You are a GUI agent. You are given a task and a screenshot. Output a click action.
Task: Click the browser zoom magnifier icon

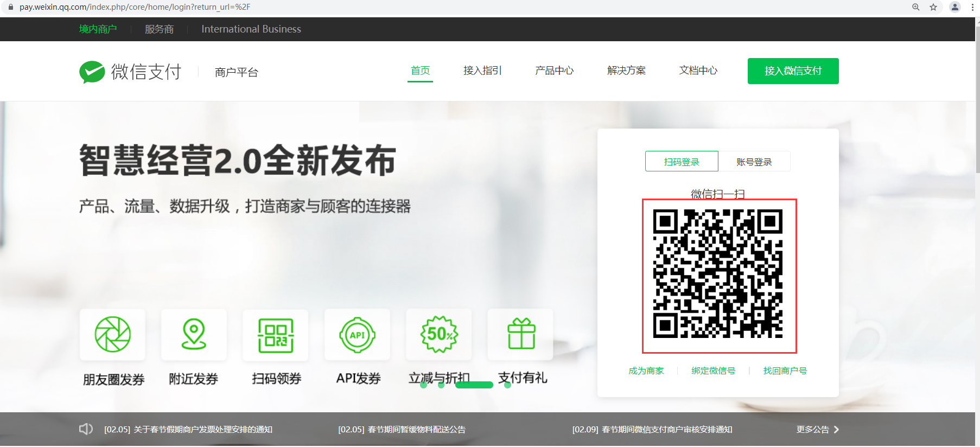[915, 7]
